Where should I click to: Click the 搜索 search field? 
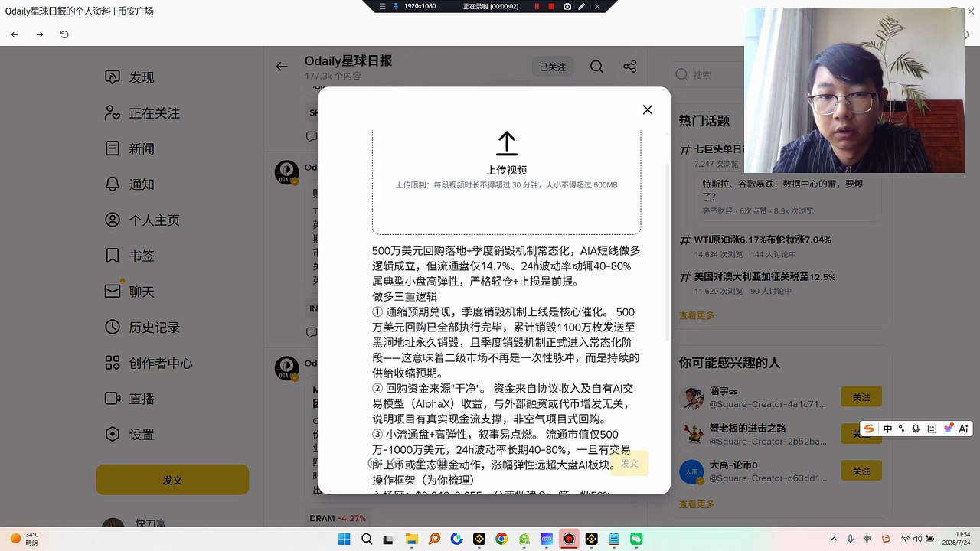704,75
